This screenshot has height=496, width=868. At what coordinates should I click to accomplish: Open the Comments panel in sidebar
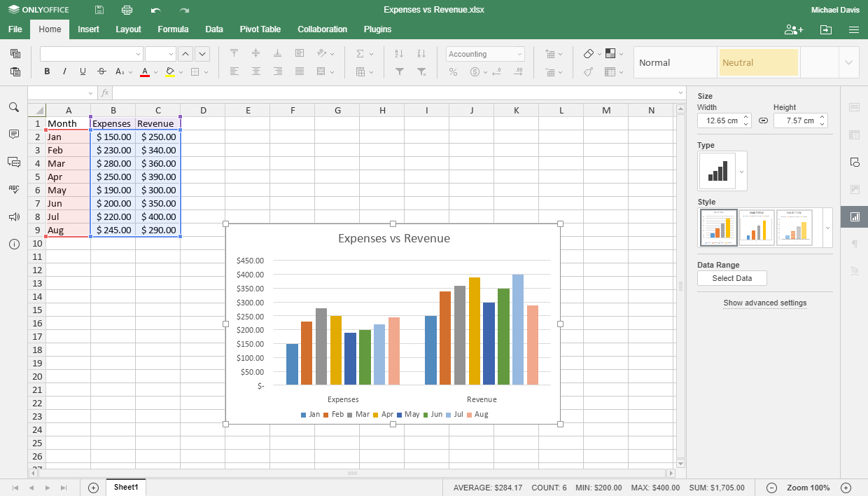point(14,134)
